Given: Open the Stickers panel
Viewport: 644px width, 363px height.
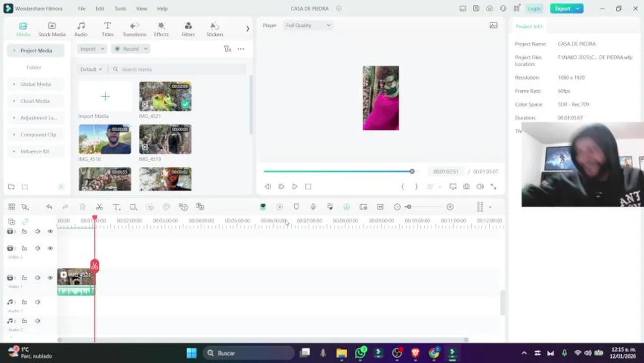Looking at the screenshot, I should (215, 29).
